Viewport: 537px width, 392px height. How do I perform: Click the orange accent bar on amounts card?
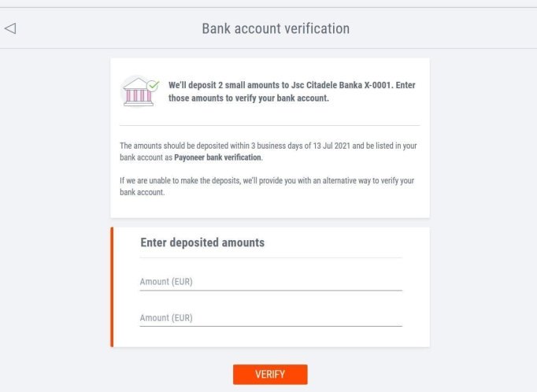(112, 287)
